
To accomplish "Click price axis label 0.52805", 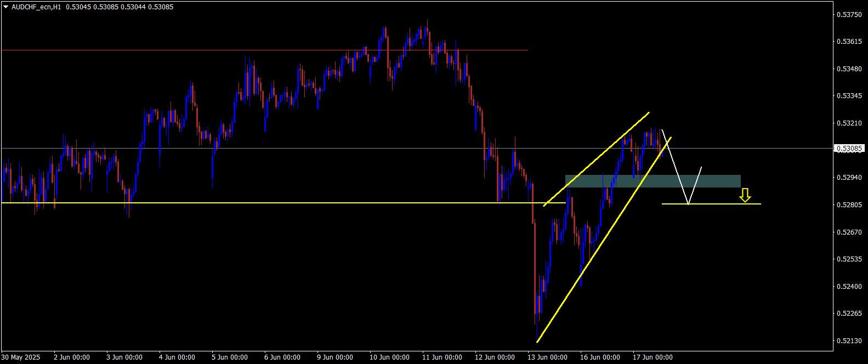I will pyautogui.click(x=849, y=205).
